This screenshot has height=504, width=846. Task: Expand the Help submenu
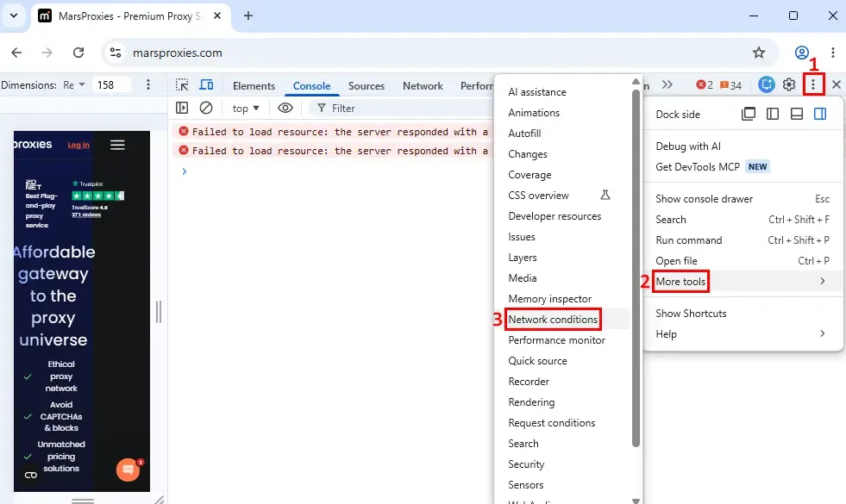[743, 334]
